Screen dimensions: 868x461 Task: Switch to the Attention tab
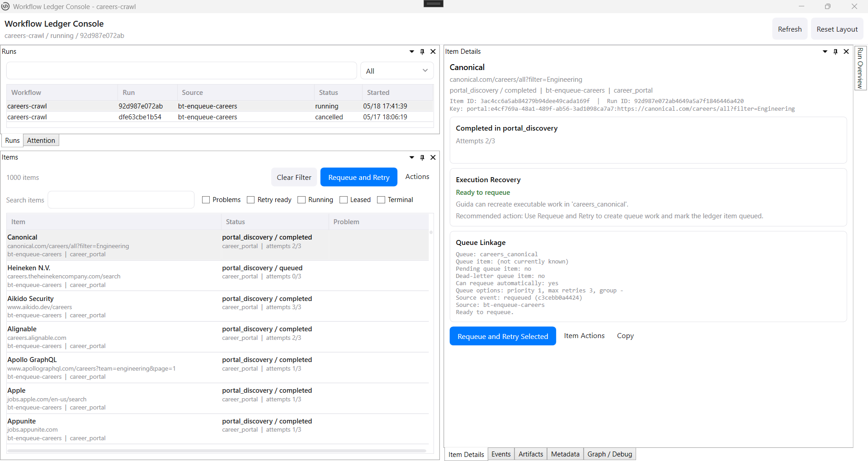tap(41, 141)
